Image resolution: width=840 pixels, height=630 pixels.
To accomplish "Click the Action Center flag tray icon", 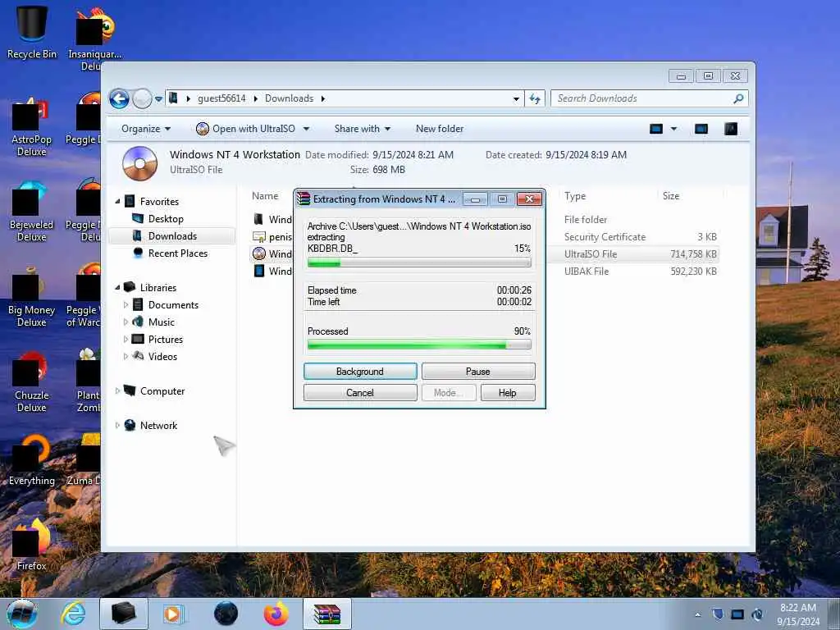I will (718, 614).
